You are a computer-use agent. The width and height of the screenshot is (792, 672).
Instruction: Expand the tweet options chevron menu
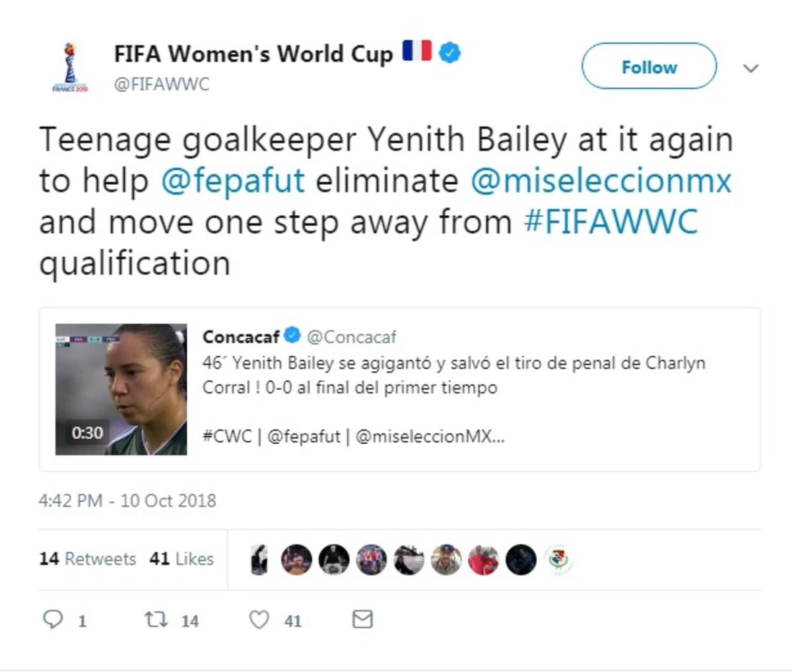click(x=750, y=68)
